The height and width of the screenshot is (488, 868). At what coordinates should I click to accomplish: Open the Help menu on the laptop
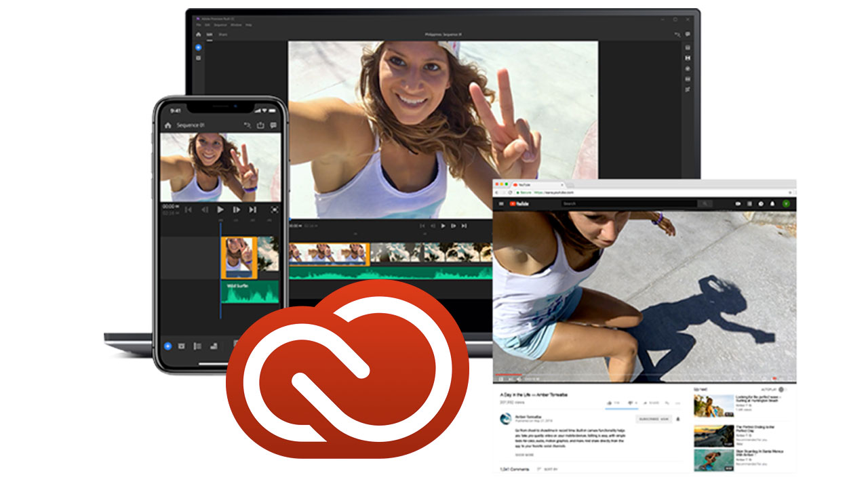[249, 25]
